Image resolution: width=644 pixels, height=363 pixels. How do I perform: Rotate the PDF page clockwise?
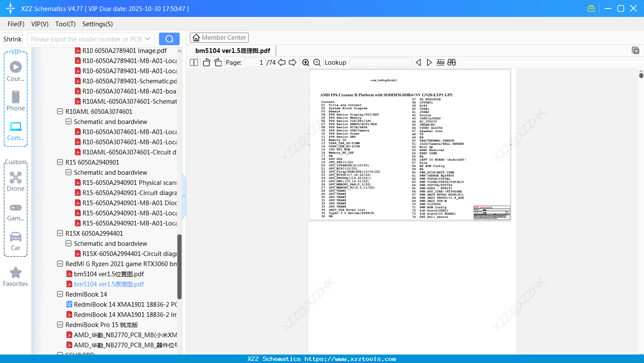(218, 62)
